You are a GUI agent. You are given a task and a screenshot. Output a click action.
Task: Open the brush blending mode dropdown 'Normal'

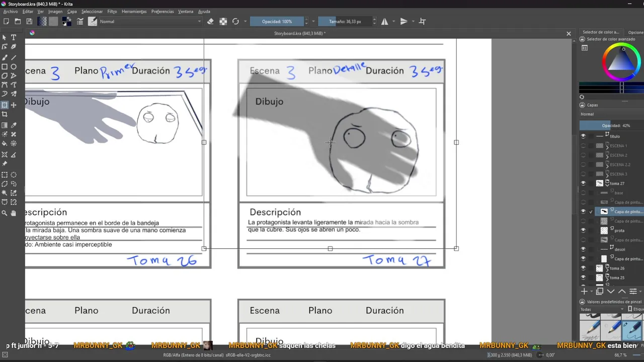(x=150, y=22)
